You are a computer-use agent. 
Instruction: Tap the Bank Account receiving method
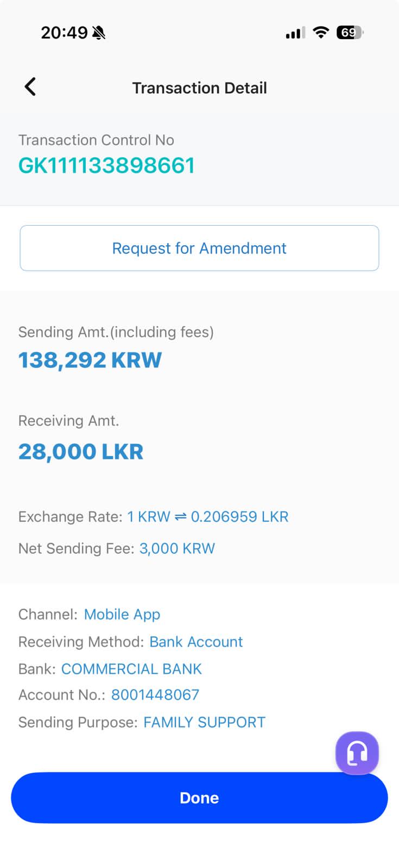click(196, 642)
